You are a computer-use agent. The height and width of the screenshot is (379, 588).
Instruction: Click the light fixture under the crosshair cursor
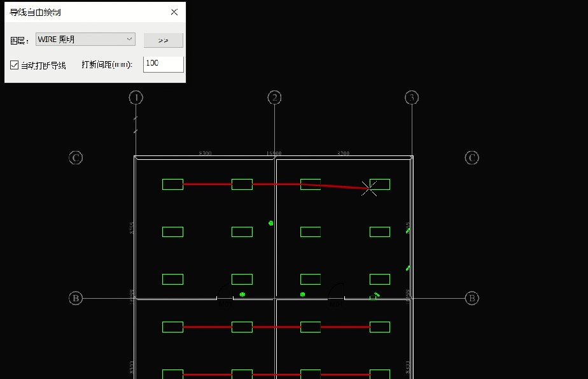[x=380, y=184]
